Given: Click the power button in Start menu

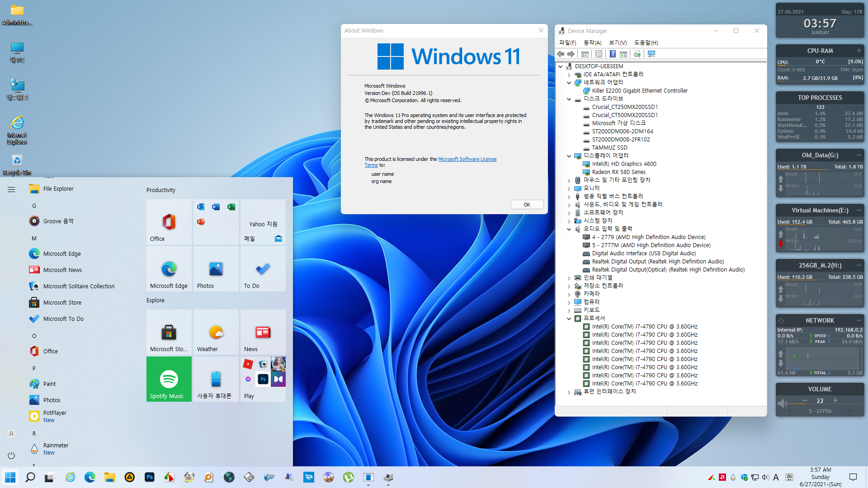Looking at the screenshot, I should tap(11, 455).
